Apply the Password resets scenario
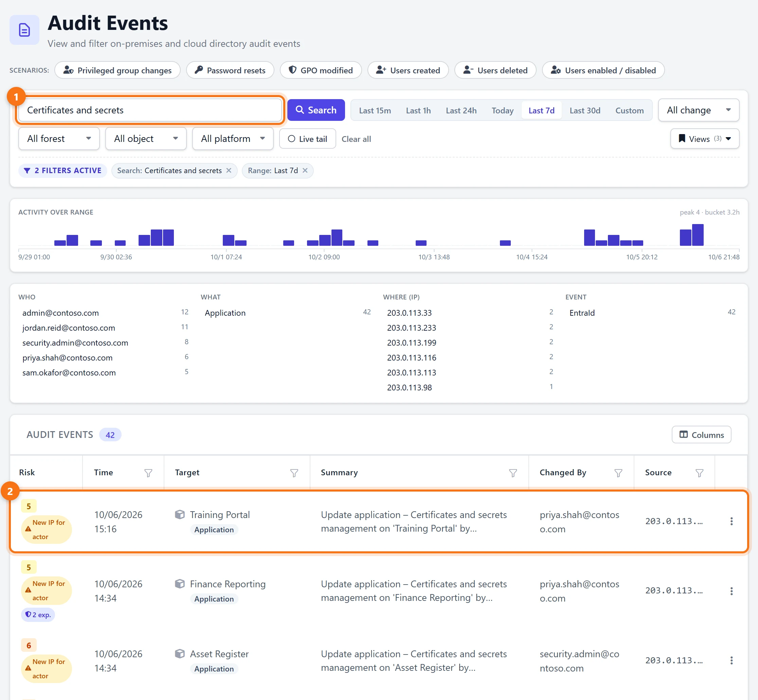Viewport: 758px width, 700px height. 230,71
